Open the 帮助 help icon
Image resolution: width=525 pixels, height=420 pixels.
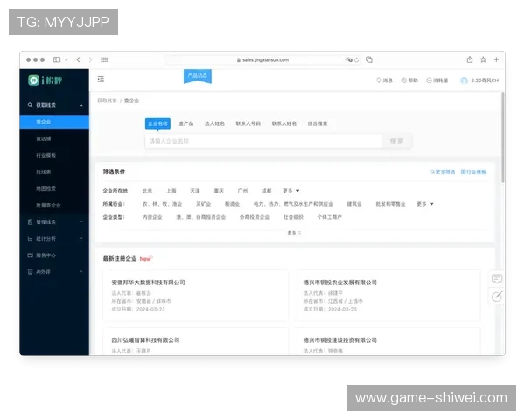(403, 80)
